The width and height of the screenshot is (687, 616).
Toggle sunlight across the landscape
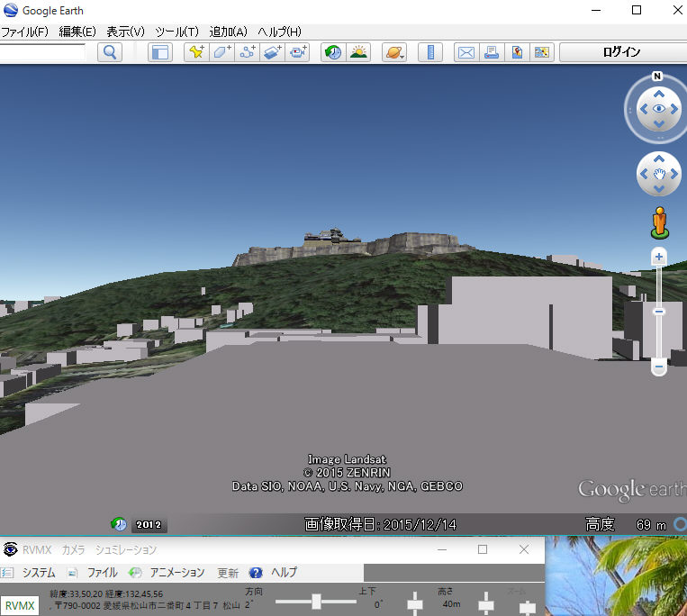(358, 52)
